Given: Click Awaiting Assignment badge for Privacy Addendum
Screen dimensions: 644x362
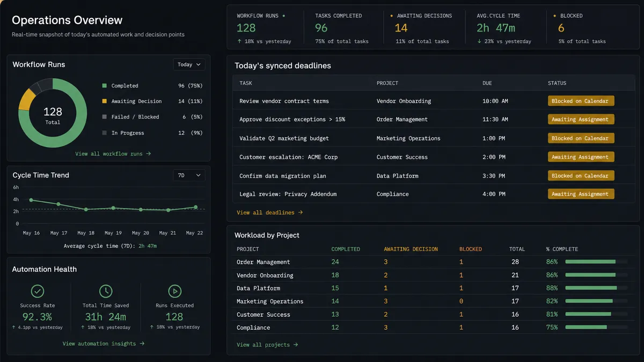Looking at the screenshot, I should coord(581,194).
